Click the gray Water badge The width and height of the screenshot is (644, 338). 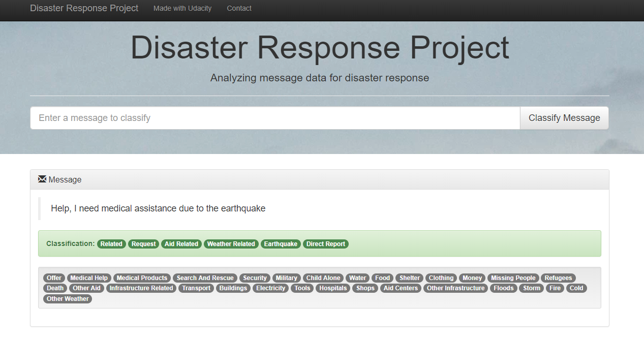[358, 278]
